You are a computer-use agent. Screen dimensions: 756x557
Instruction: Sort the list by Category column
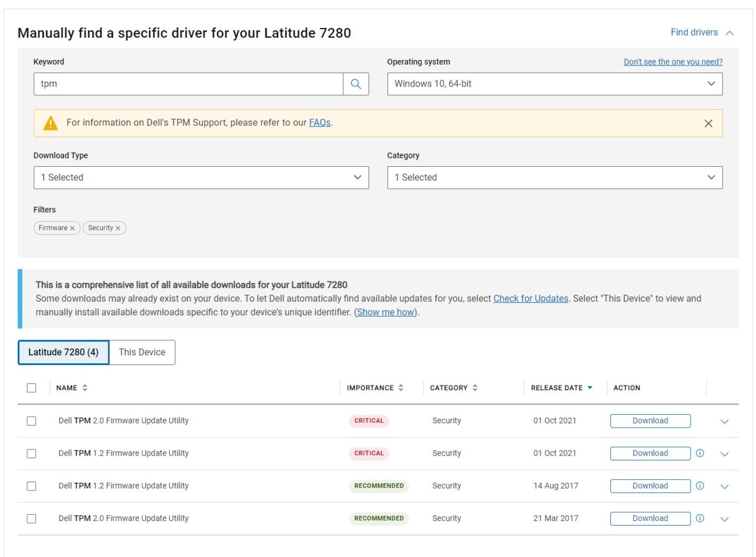[475, 388]
